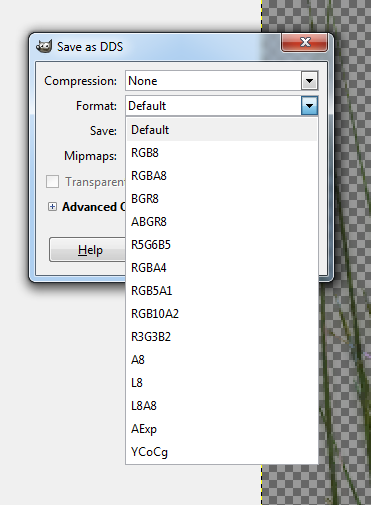Image resolution: width=371 pixels, height=505 pixels.
Task: Click the Save: label
Action: click(103, 131)
